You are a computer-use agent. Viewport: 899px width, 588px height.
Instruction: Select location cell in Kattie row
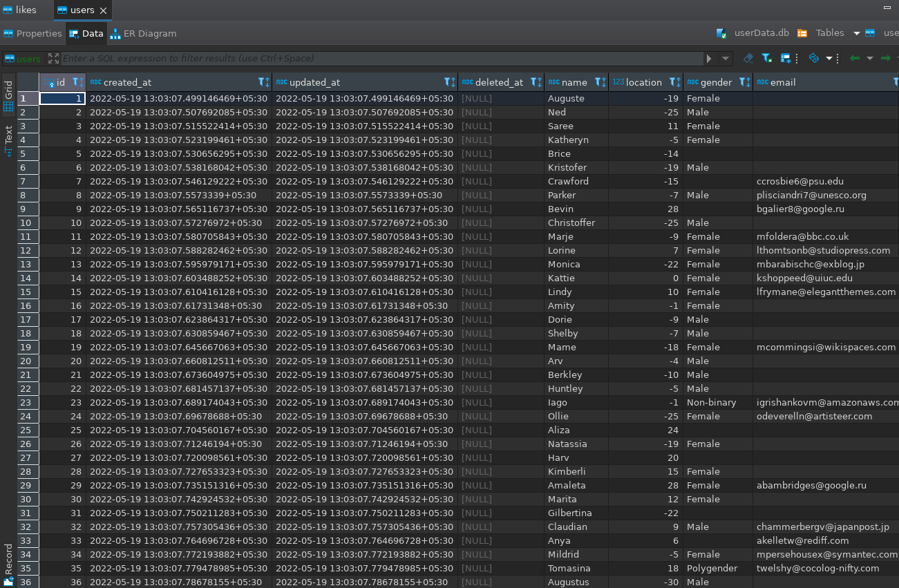pos(645,278)
